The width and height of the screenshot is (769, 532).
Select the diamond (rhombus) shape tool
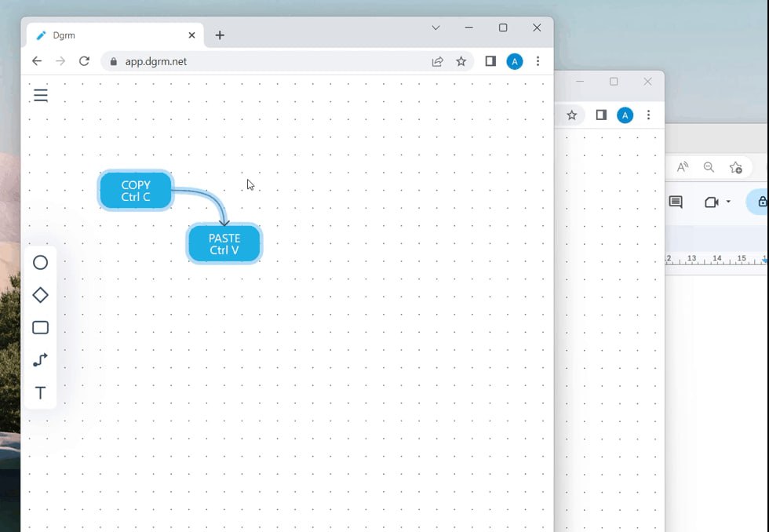click(x=40, y=295)
